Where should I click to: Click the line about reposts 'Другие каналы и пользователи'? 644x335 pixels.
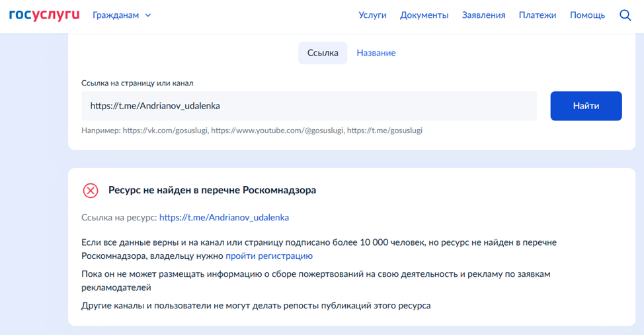point(256,306)
